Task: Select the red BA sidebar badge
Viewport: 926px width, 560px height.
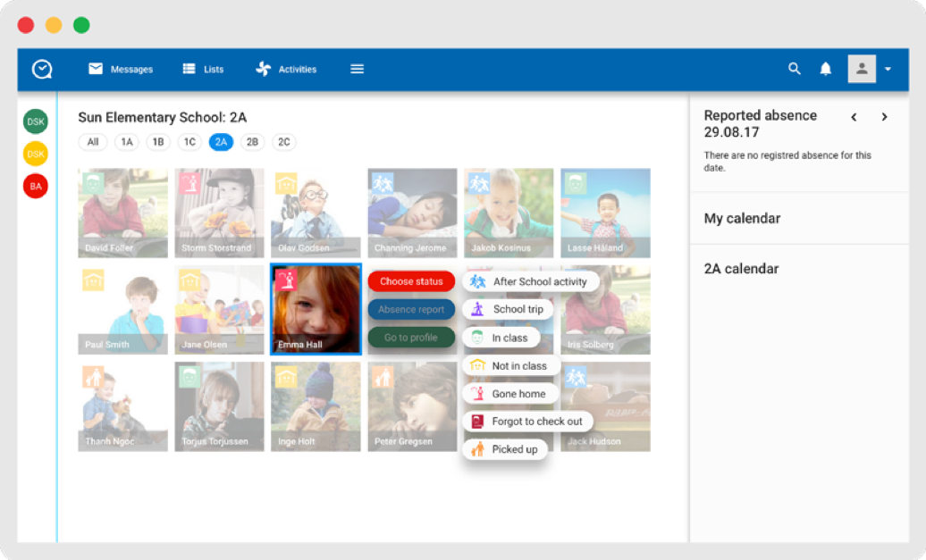Action: click(x=36, y=186)
